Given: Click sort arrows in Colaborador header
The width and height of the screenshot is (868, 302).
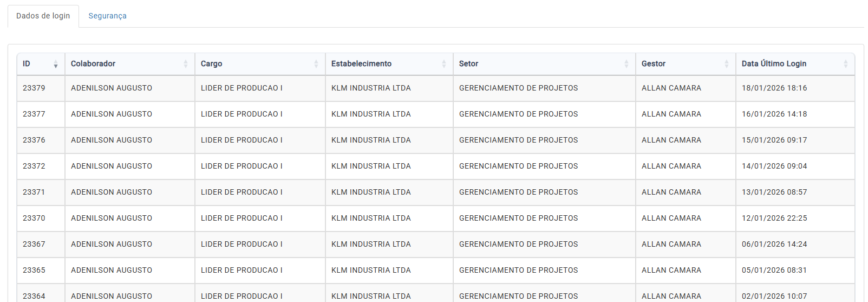Looking at the screenshot, I should pos(186,64).
